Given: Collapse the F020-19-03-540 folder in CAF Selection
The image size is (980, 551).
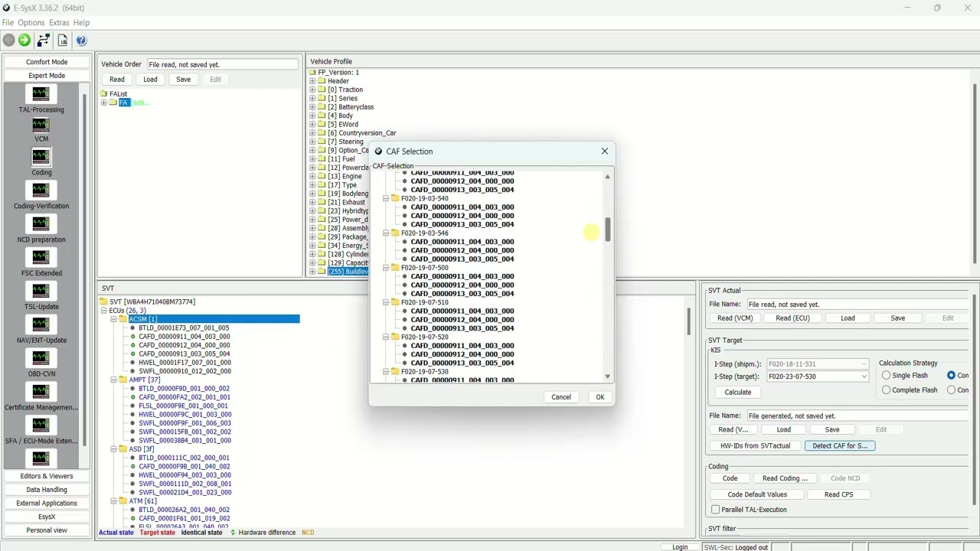Looking at the screenshot, I should coord(387,198).
